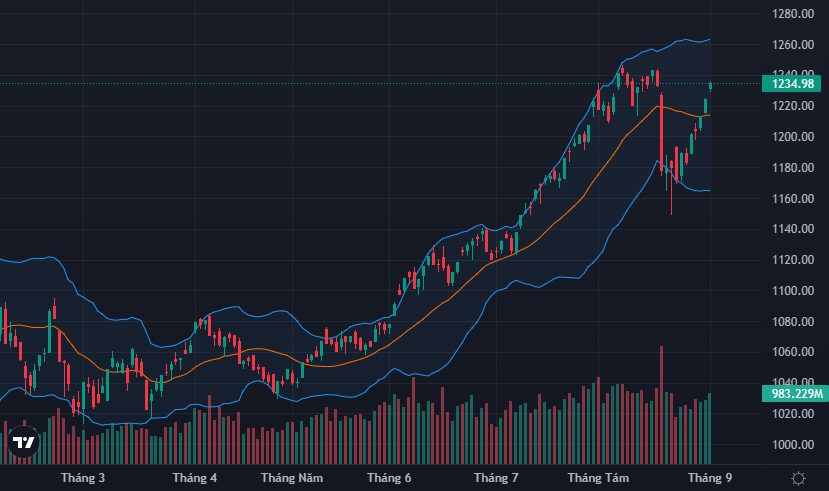This screenshot has height=491, width=829.
Task: Select the Tháng 7 time axis label
Action: point(496,478)
